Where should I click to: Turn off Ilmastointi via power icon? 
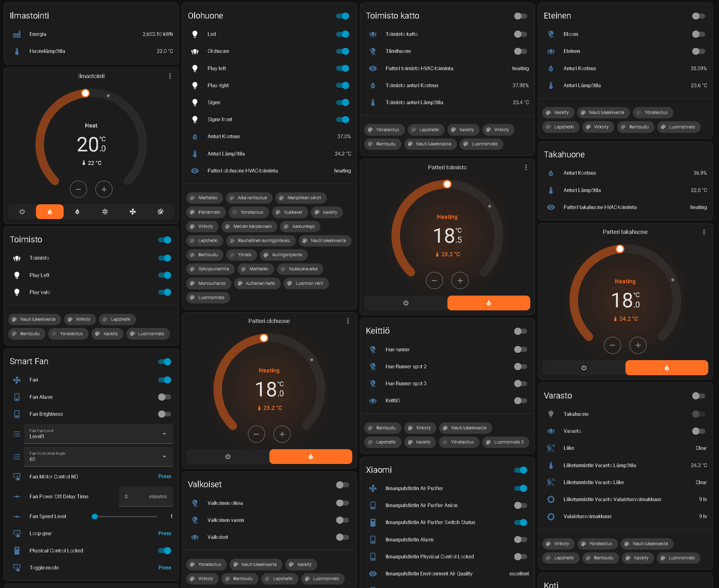click(x=22, y=212)
